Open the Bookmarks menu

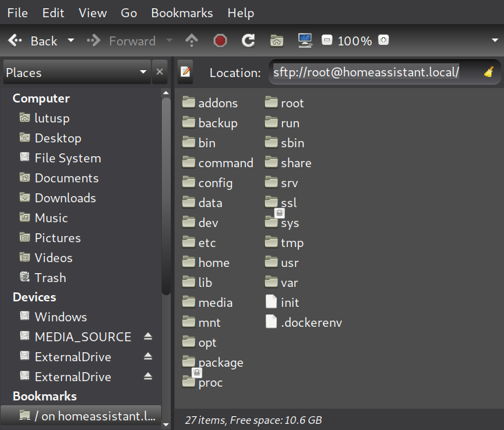[182, 13]
